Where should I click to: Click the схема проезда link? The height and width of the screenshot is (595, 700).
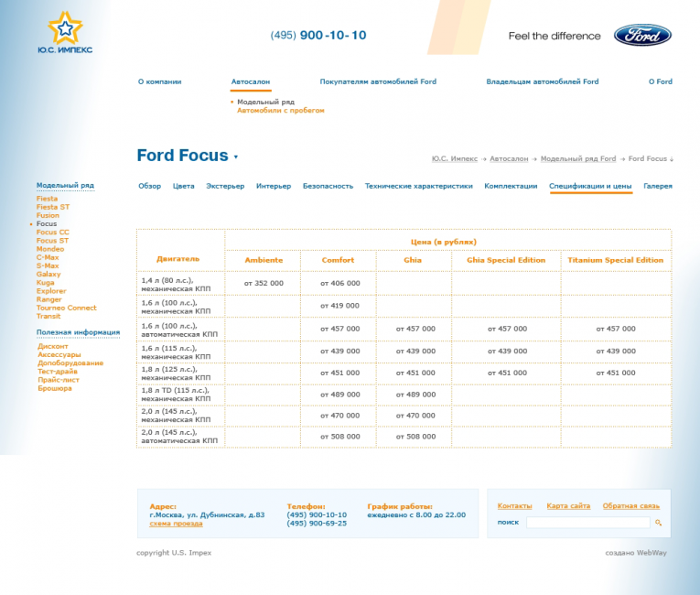click(x=176, y=524)
